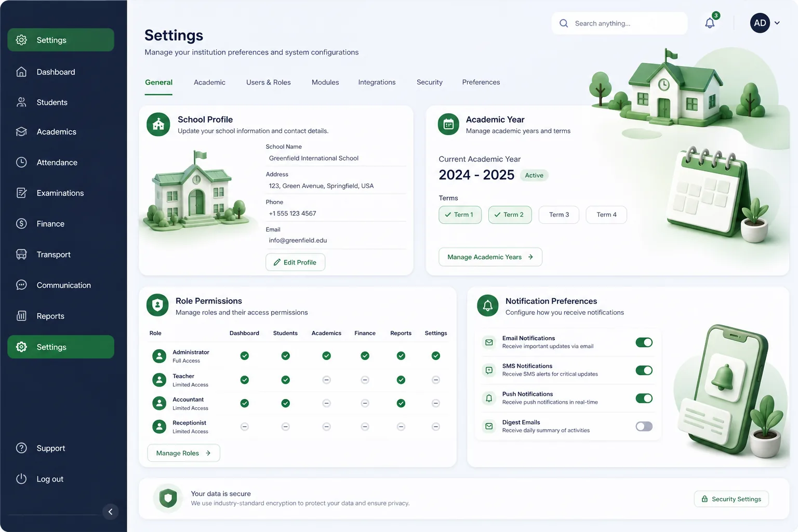The height and width of the screenshot is (532, 798).
Task: Open Examinations via its pencil-sheet icon
Action: coord(21,193)
